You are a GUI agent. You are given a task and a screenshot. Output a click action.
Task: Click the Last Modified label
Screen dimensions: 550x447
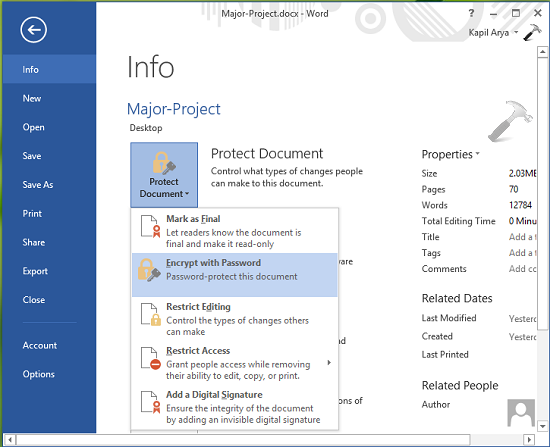(449, 318)
